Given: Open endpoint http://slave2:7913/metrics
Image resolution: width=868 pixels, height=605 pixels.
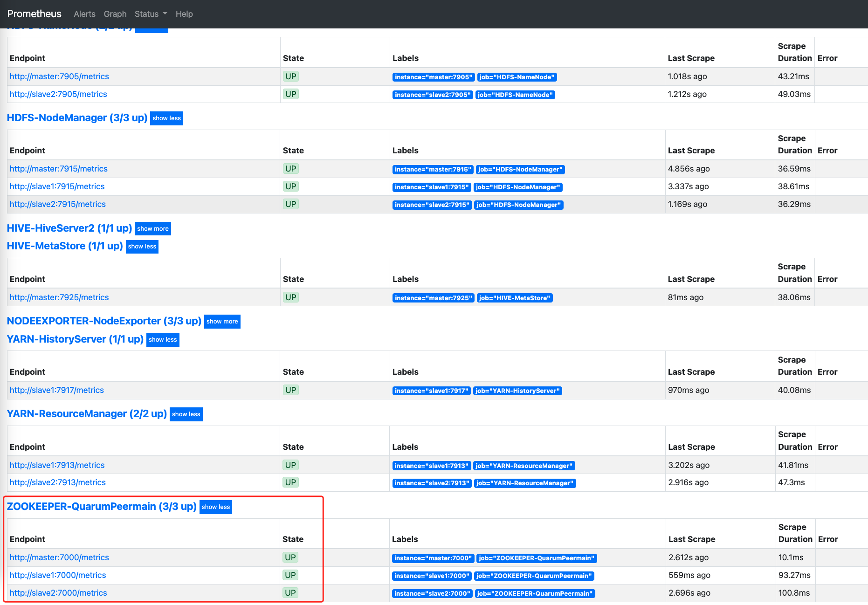Looking at the screenshot, I should point(58,482).
